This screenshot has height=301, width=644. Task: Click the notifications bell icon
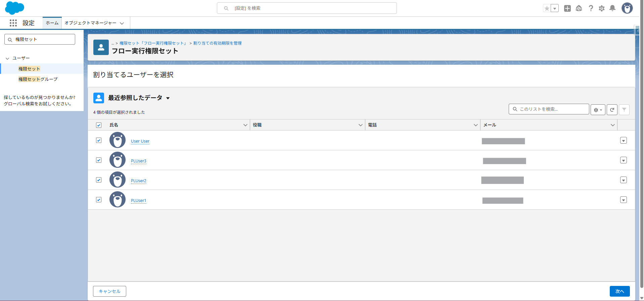[612, 8]
